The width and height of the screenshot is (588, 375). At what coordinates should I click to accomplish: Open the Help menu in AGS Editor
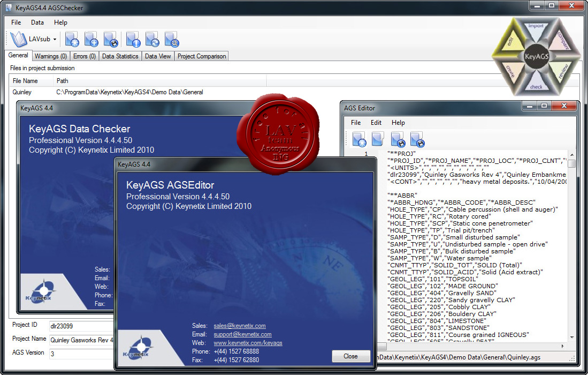[x=398, y=123]
